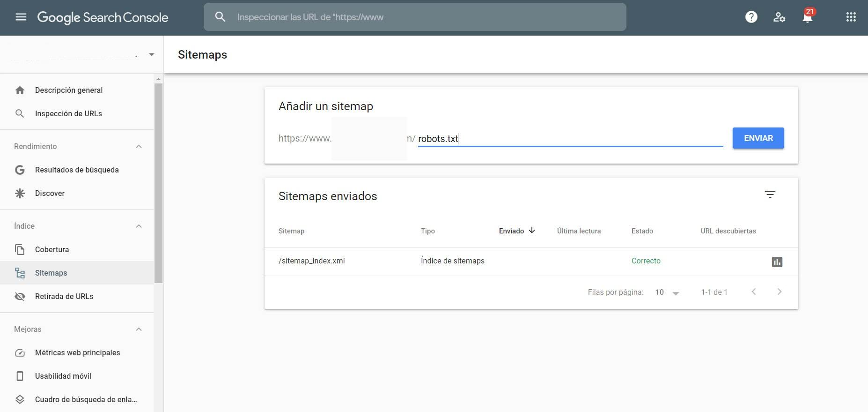
Task: Click the Sitemap column header
Action: coord(291,231)
